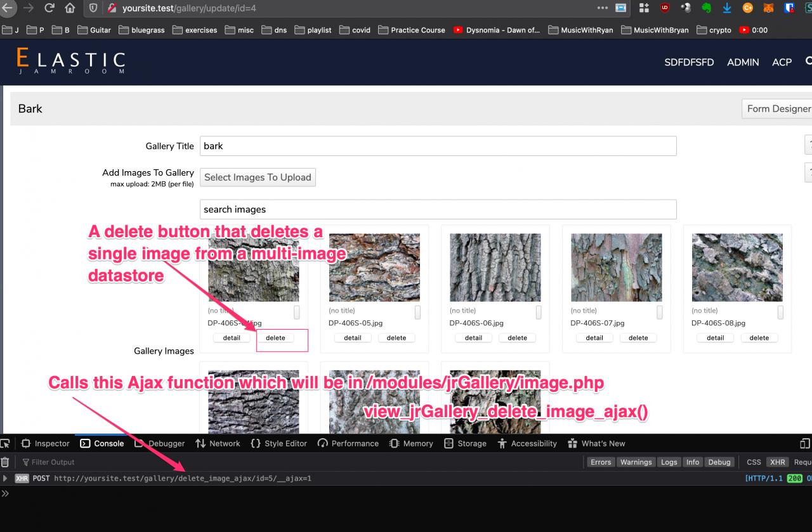This screenshot has width=812, height=532.
Task: Toggle the XHR console filter
Action: click(777, 462)
